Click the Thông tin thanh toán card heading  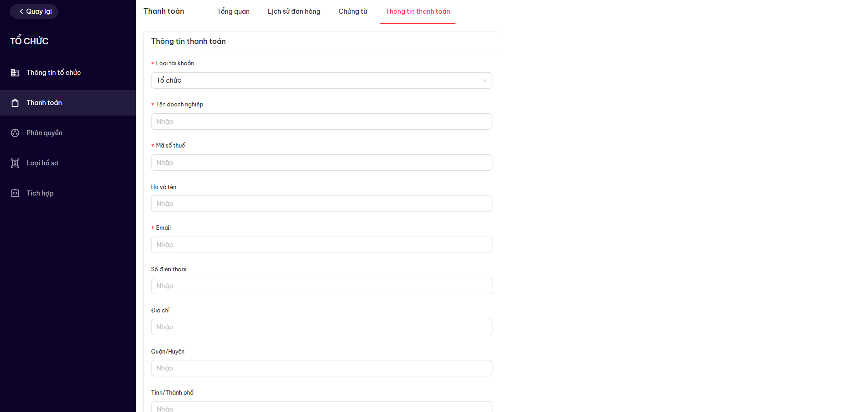click(188, 41)
